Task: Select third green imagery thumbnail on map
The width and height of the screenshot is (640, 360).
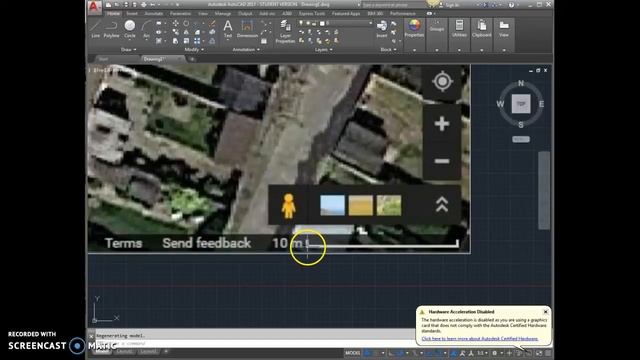Action: [389, 205]
